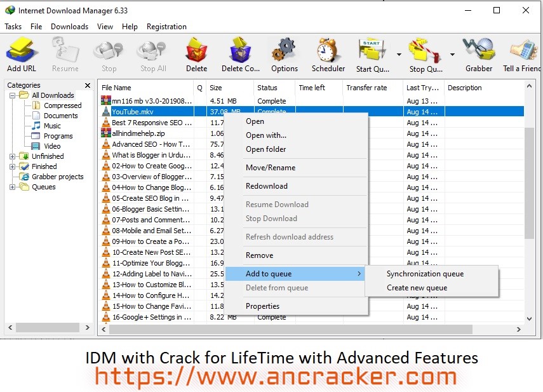Open the Downloads menu
Screen dimensions: 543x392
[x=69, y=27]
